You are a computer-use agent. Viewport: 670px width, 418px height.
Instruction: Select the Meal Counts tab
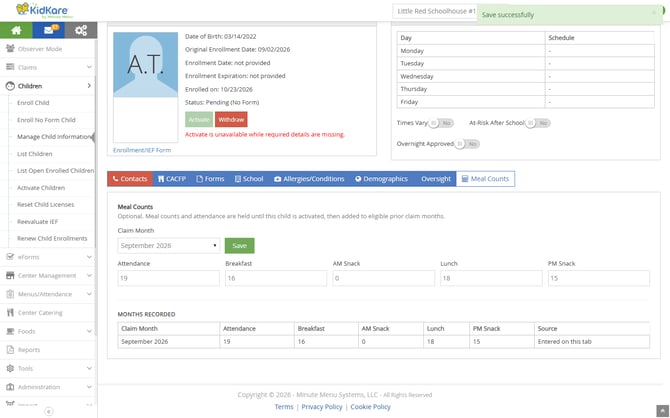485,179
